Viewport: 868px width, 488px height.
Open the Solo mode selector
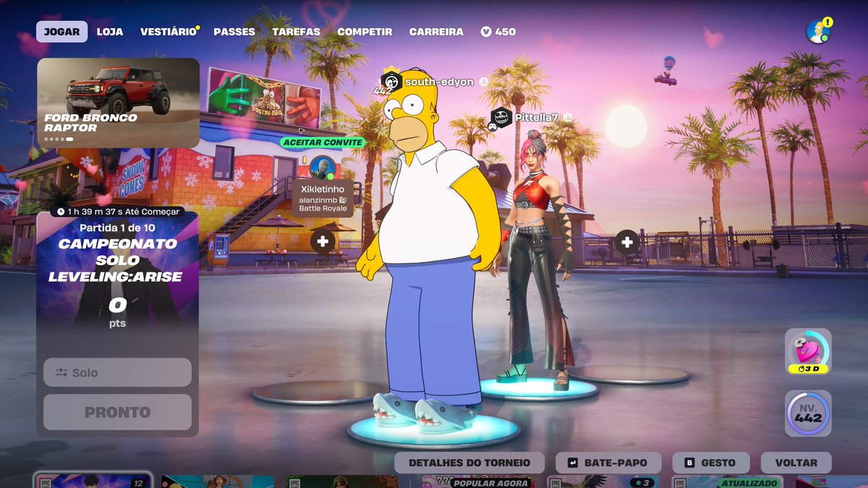(117, 372)
